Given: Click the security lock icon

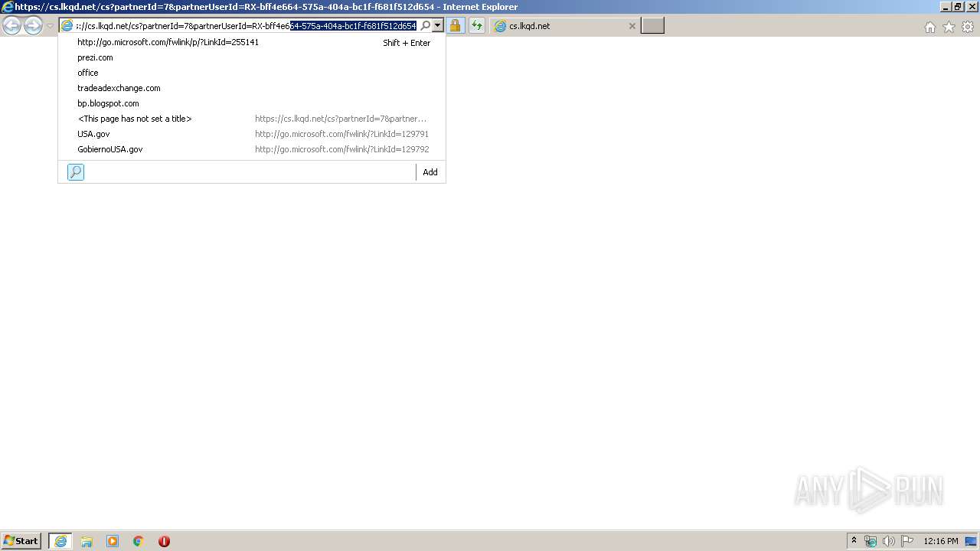Looking at the screenshot, I should click(455, 26).
